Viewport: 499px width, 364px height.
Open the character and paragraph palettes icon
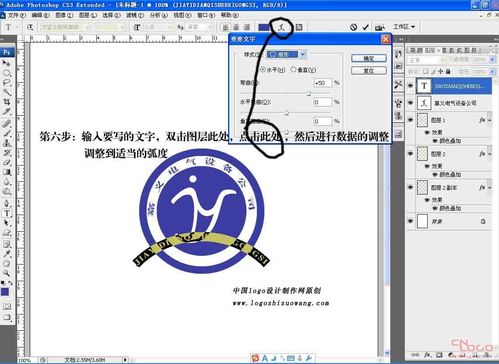(299, 27)
